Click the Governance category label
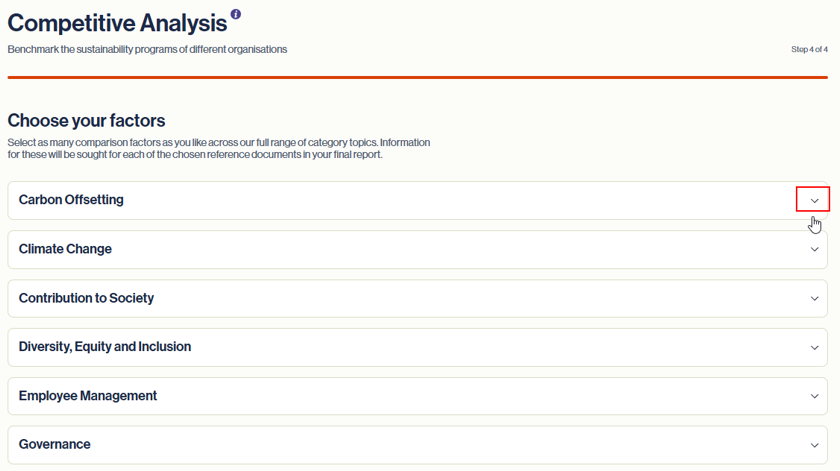 pos(54,444)
